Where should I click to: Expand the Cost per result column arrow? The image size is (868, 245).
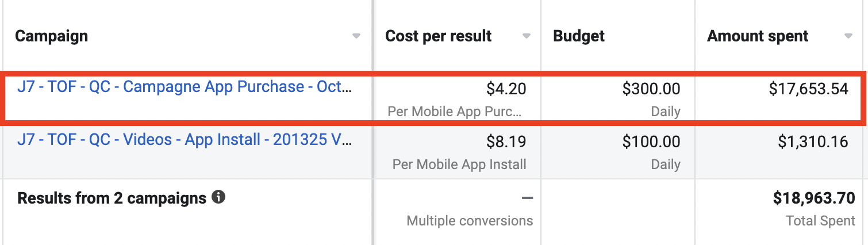click(526, 36)
